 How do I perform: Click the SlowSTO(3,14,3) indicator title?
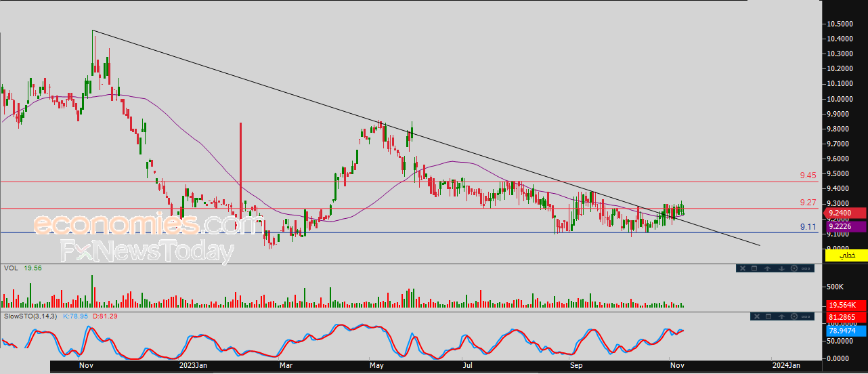pyautogui.click(x=31, y=316)
